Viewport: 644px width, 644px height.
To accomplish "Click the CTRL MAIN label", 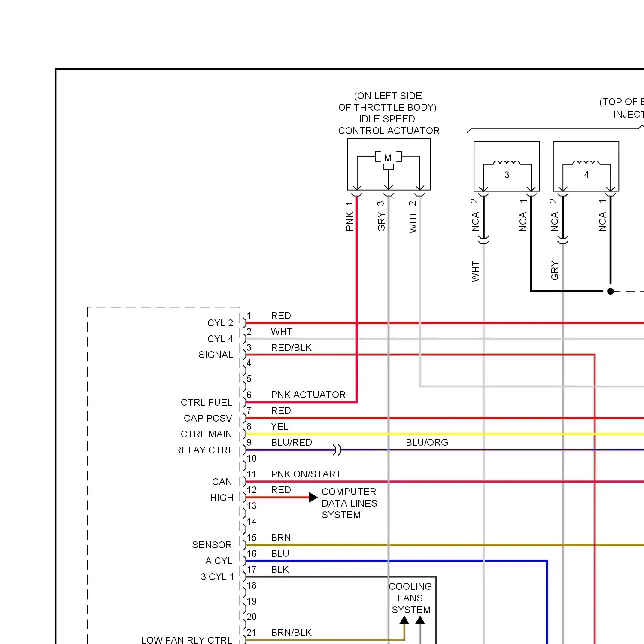I will pyautogui.click(x=206, y=434).
